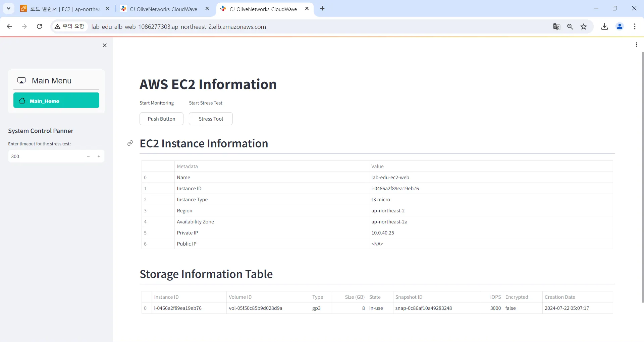The image size is (644, 342).
Task: Click the Size (GB) column header
Action: pyautogui.click(x=350, y=297)
